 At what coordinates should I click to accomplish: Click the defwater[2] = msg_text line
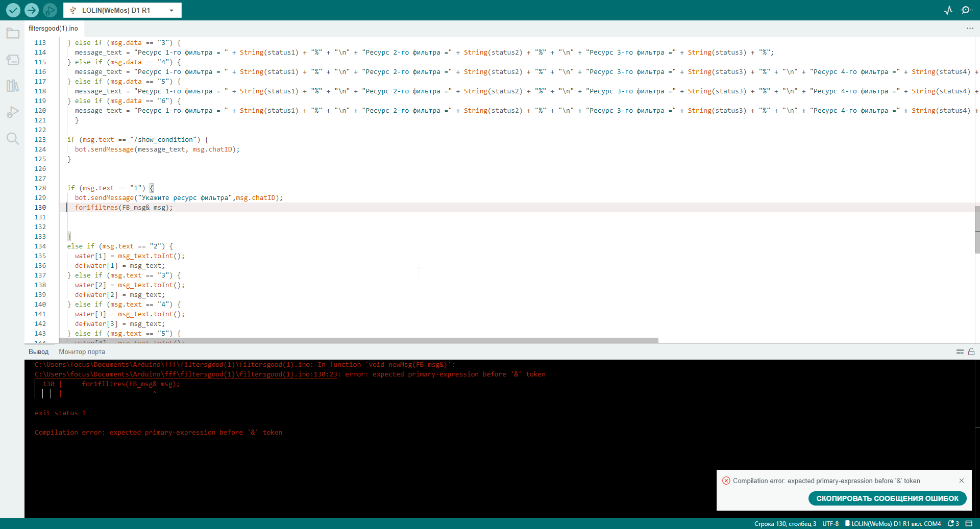(x=120, y=295)
